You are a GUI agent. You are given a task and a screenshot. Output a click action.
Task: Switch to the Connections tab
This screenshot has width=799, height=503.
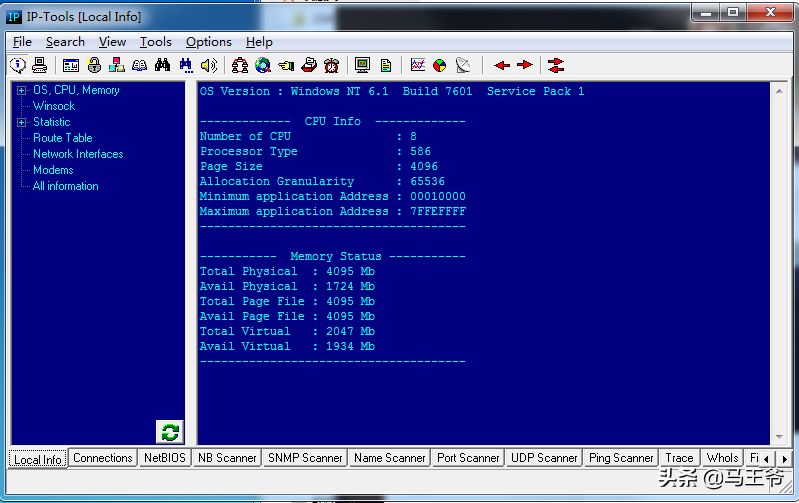[x=102, y=458]
